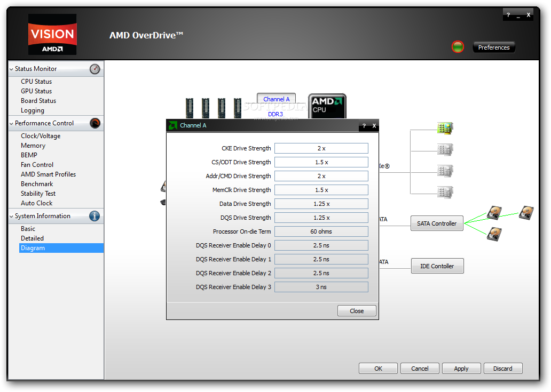
Task: Click the fourth gray PCI slot icon
Action: (x=445, y=193)
